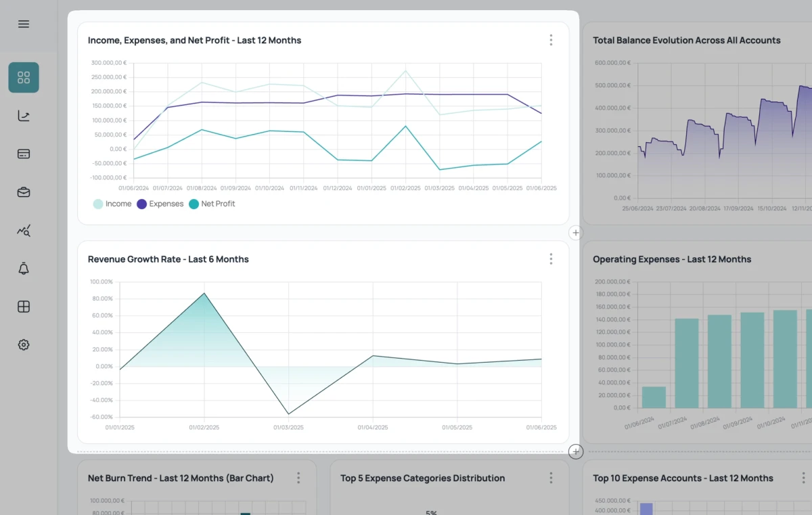Viewport: 812px width, 515px height.
Task: Open the Net Burn Trend kebab menu
Action: tap(298, 478)
